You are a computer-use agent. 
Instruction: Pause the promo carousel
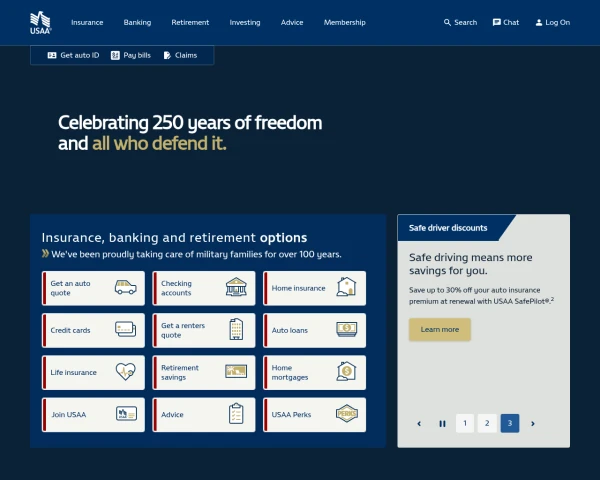point(442,423)
